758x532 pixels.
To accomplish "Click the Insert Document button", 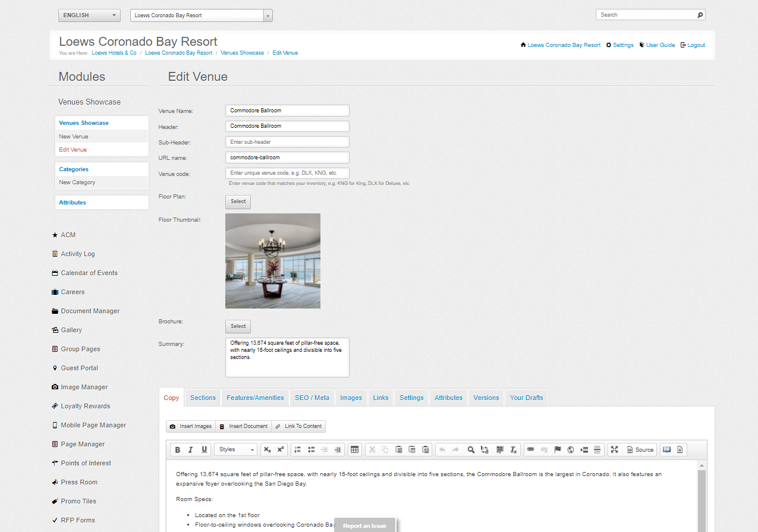I will [x=243, y=426].
